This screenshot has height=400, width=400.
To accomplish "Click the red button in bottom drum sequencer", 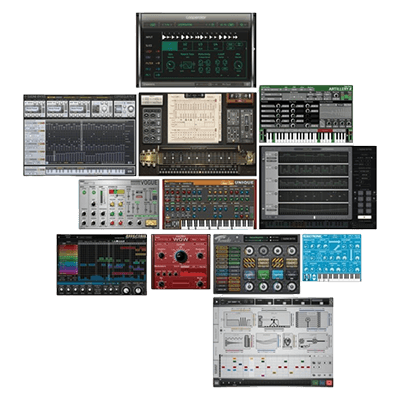I will (329, 383).
